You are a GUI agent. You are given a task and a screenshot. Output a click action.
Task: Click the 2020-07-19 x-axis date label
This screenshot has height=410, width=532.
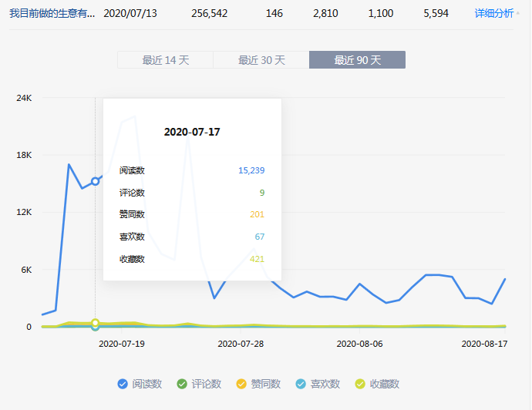tap(122, 344)
